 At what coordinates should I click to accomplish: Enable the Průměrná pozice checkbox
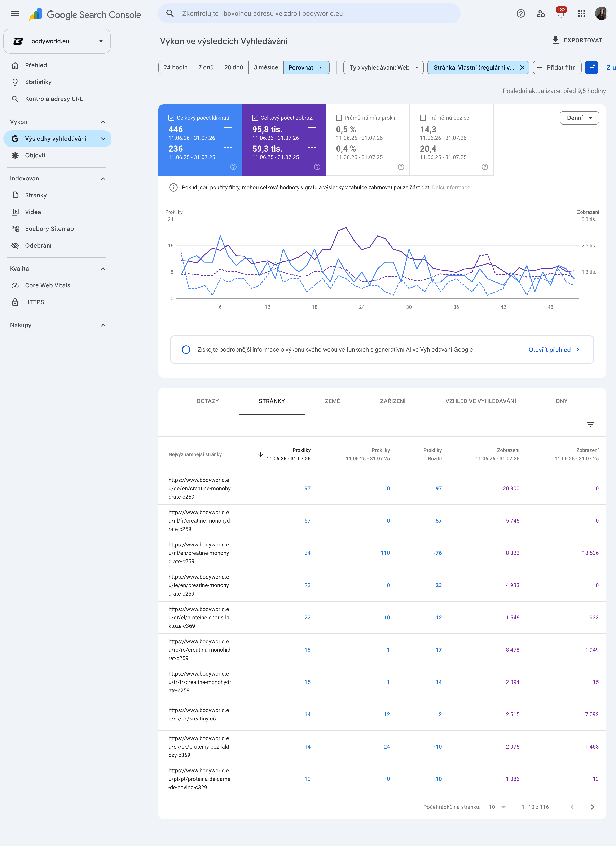pyautogui.click(x=423, y=118)
